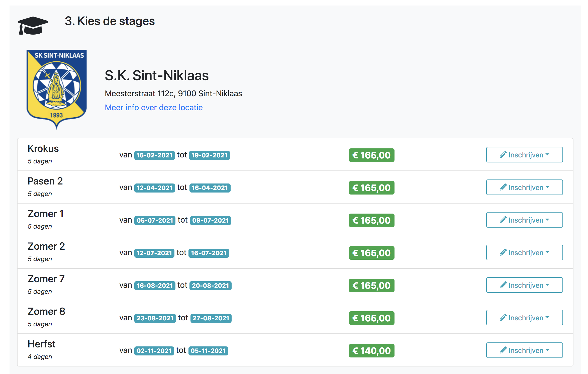This screenshot has width=588, height=374.
Task: Click pencil icon in Pasen 2 row
Action: (503, 187)
